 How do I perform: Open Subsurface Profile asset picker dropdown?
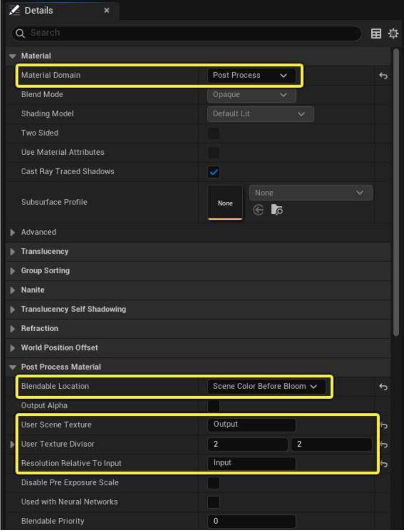coord(310,193)
